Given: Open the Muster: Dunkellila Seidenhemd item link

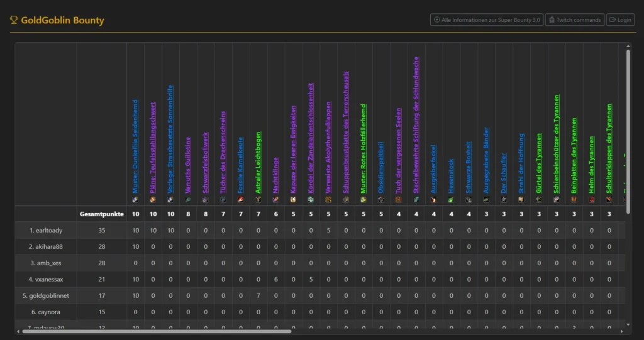Looking at the screenshot, I should [x=135, y=146].
